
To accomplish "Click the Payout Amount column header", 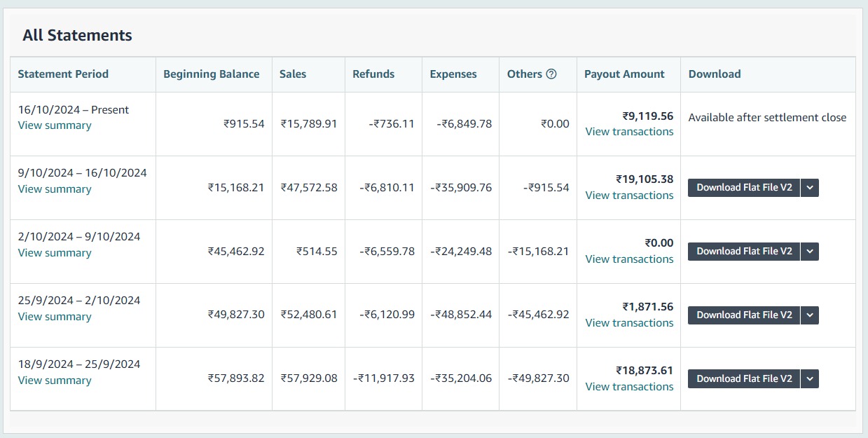I will [x=624, y=74].
